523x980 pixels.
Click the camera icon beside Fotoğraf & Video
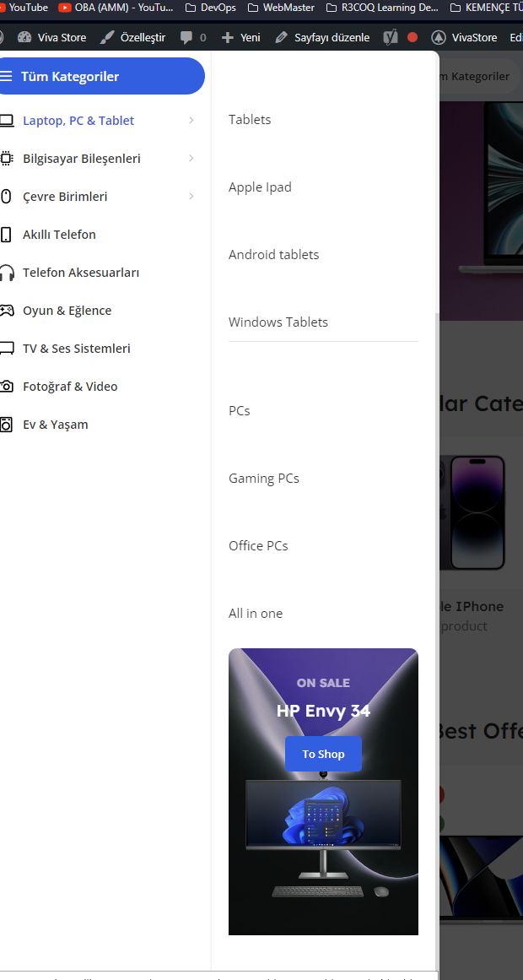coord(6,387)
